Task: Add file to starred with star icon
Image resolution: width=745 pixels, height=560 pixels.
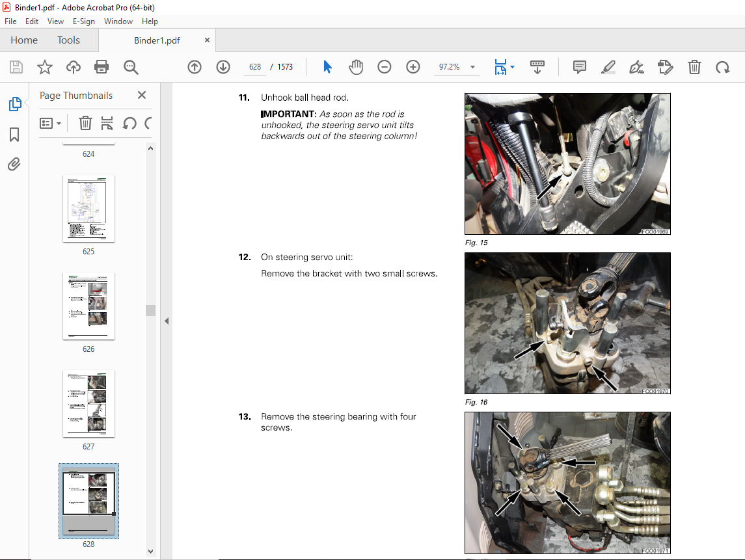Action: point(45,67)
